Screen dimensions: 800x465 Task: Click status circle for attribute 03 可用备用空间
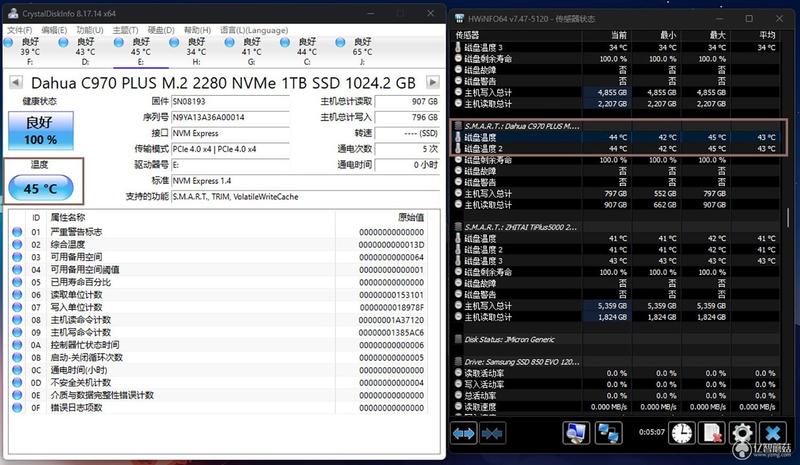coord(17,257)
